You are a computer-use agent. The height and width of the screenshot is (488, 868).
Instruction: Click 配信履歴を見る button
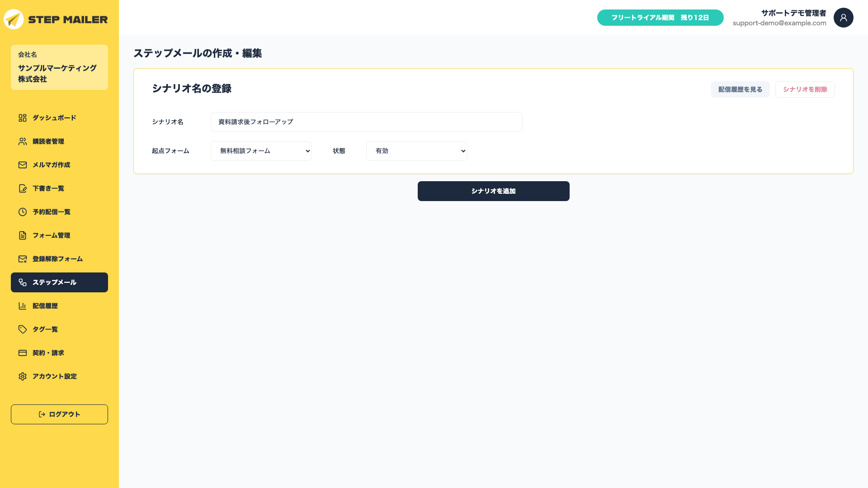click(x=741, y=89)
